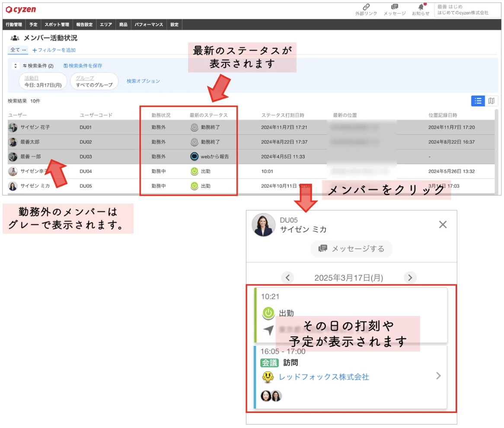Viewport: 504px width, 428px height.
Task: Open the グループ filter dropdown
Action: [94, 81]
